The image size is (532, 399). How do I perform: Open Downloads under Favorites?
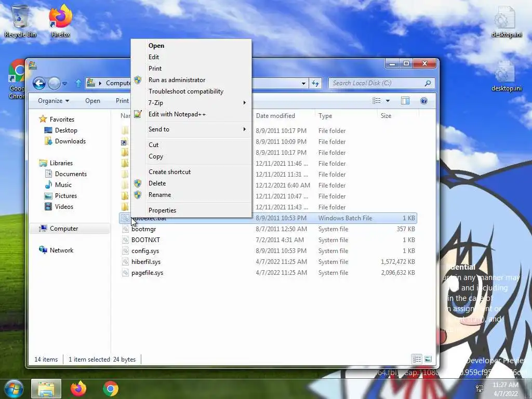pyautogui.click(x=65, y=141)
